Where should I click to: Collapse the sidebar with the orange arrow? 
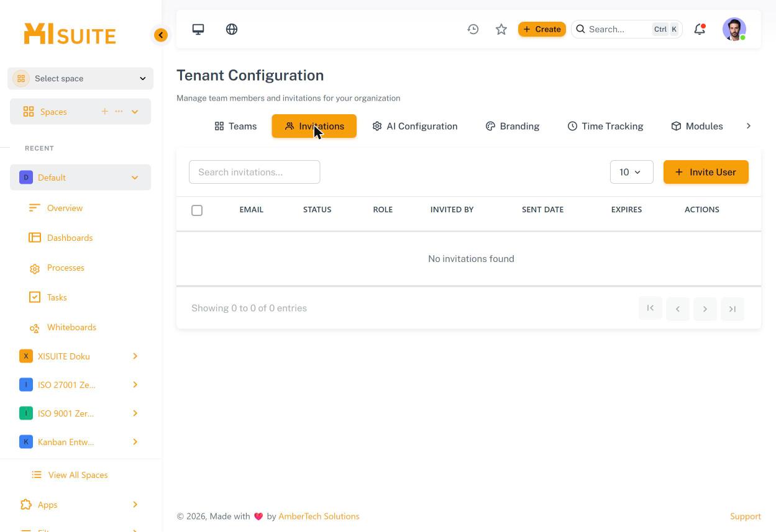(x=161, y=35)
